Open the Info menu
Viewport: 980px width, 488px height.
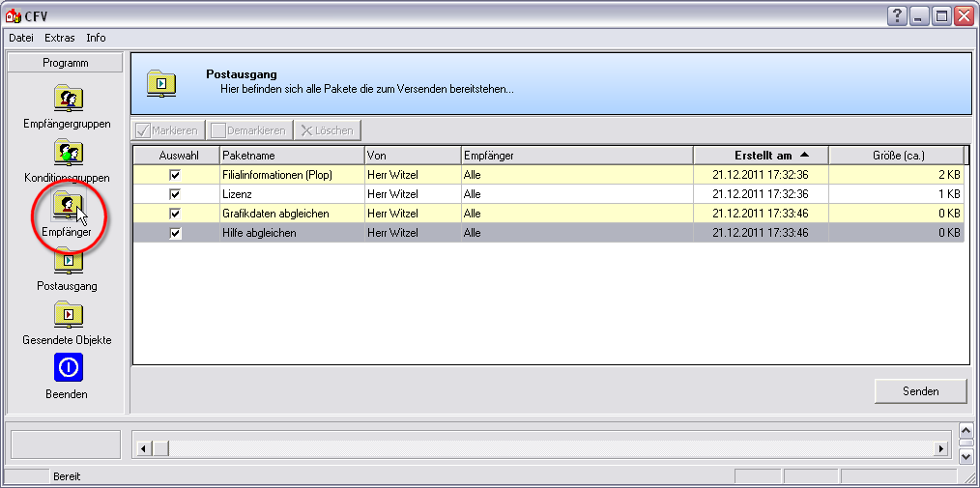click(x=96, y=38)
